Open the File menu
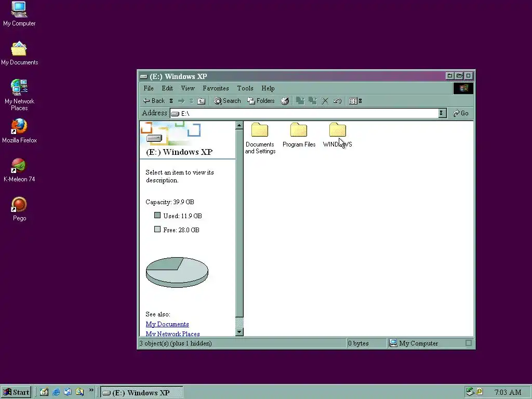This screenshot has width=532, height=399. coord(149,88)
